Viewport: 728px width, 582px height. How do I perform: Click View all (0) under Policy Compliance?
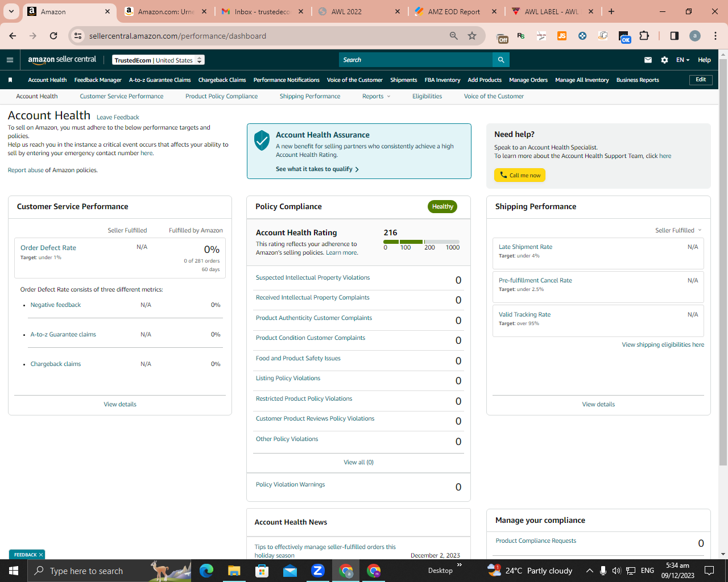(x=358, y=463)
